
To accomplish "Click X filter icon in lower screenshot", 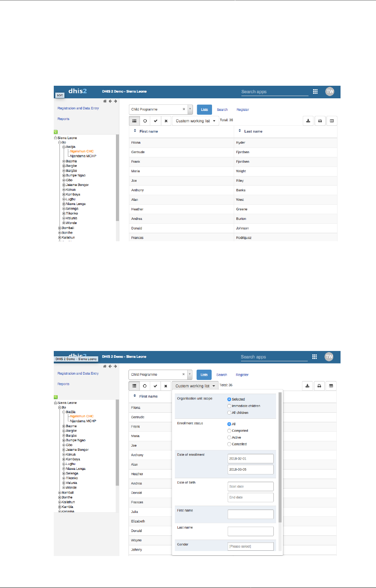I will pos(166,386).
